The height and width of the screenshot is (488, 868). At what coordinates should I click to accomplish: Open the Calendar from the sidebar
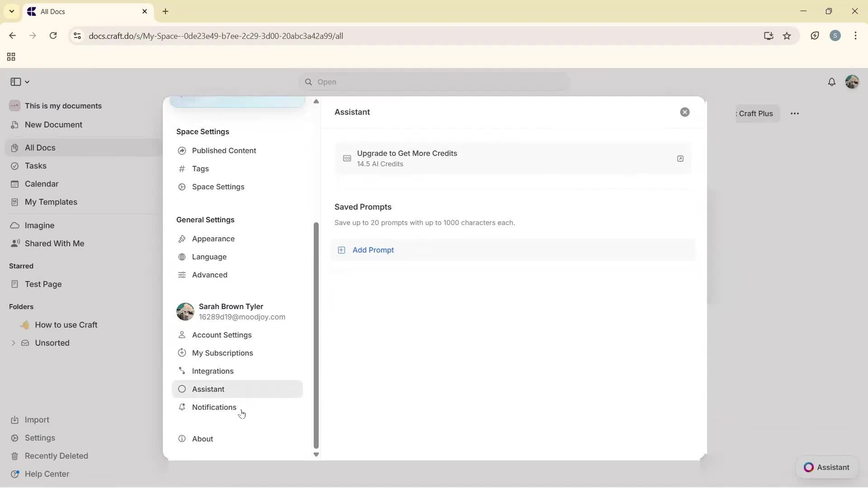click(41, 184)
